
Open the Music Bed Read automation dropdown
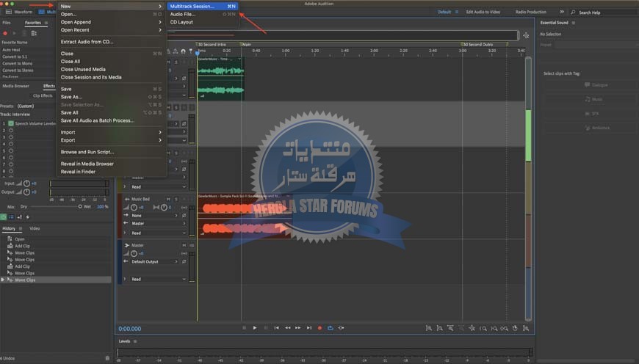click(x=158, y=233)
